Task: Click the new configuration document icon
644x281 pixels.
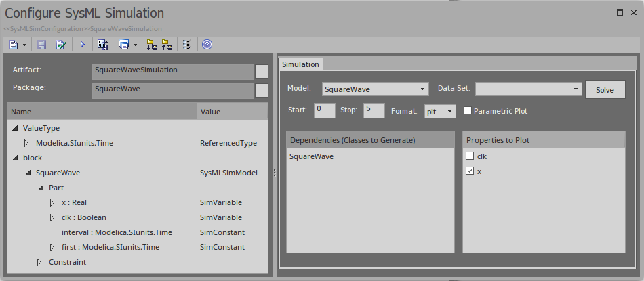Action: tap(14, 45)
